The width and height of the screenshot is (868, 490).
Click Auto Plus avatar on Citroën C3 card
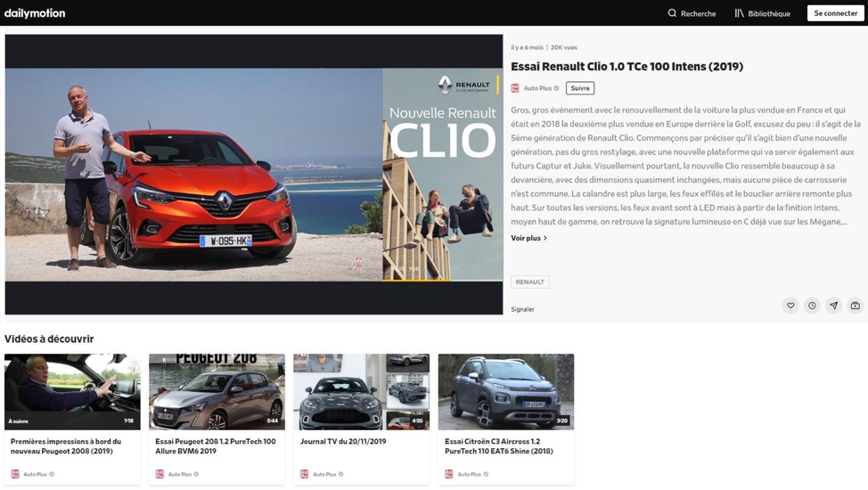coord(449,475)
